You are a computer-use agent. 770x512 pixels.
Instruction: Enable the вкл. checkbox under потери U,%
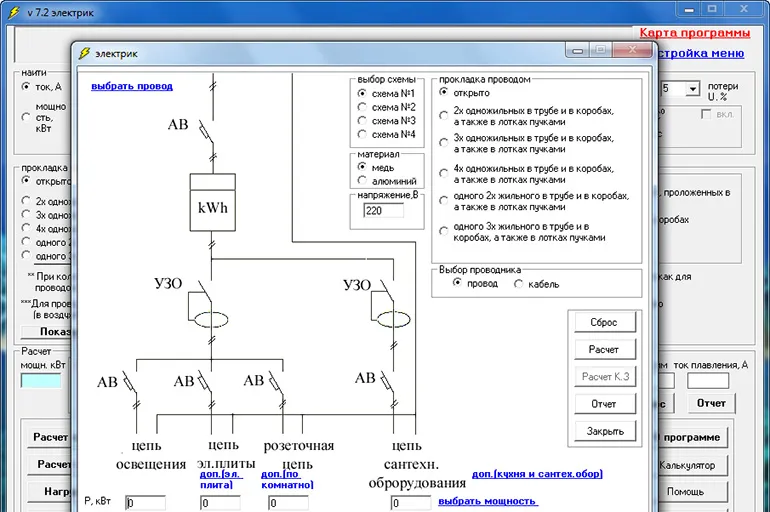pos(706,114)
